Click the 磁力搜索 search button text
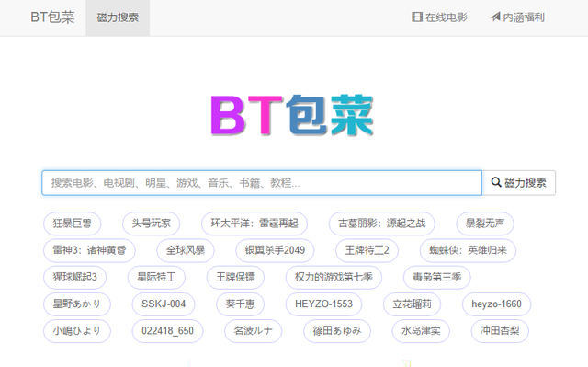The height and width of the screenshot is (367, 588). tap(525, 183)
